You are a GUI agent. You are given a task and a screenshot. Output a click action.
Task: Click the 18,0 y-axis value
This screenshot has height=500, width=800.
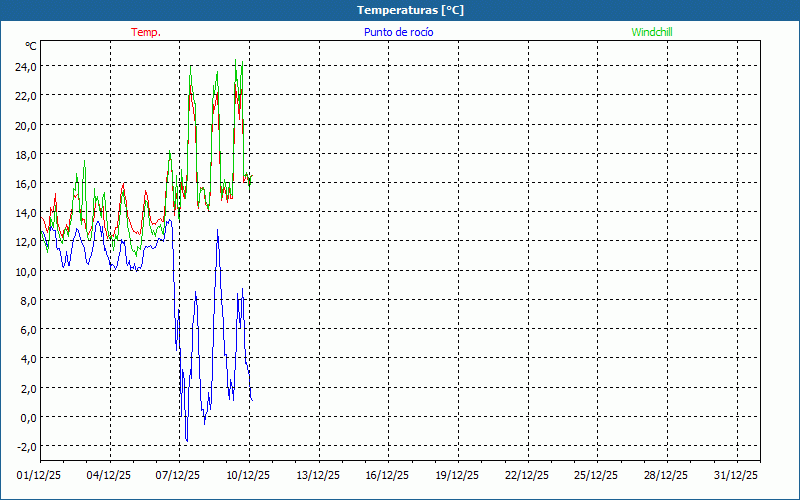coord(26,154)
